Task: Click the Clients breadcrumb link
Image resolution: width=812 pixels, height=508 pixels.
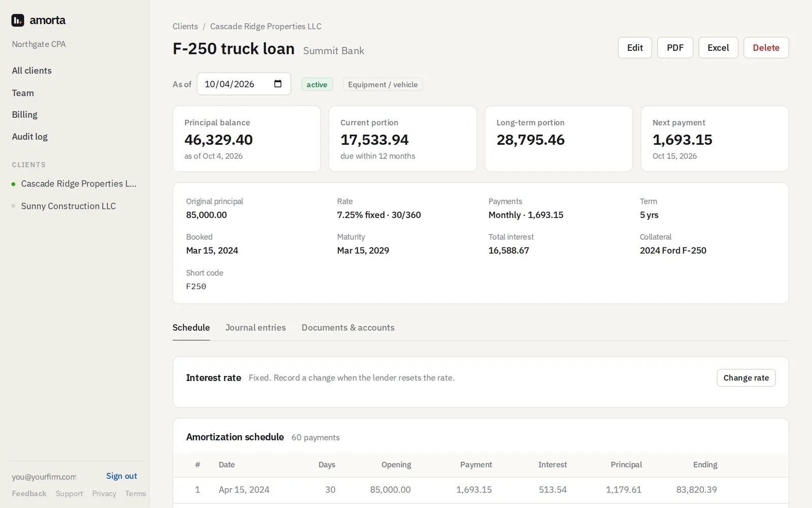Action: pos(185,26)
